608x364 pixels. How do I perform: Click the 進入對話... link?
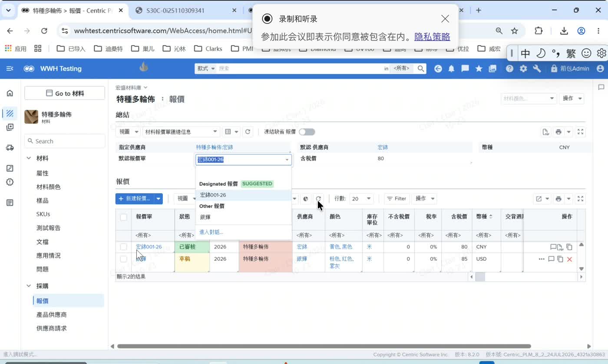click(x=211, y=232)
